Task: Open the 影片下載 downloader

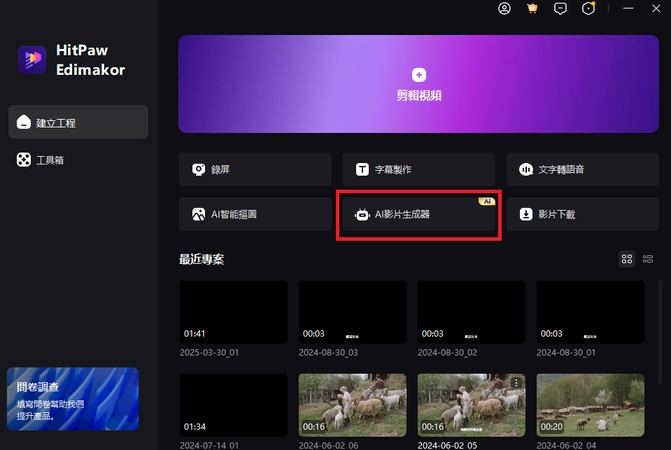Action: click(582, 214)
